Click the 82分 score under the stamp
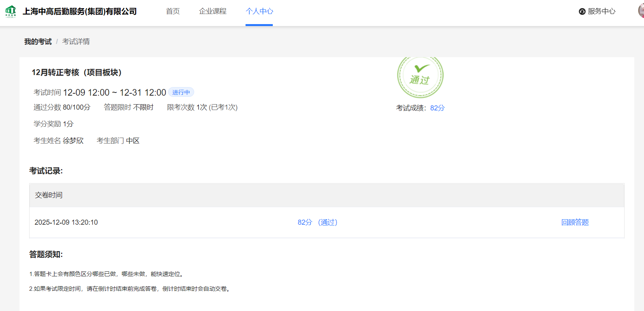The width and height of the screenshot is (644, 311). coord(437,108)
